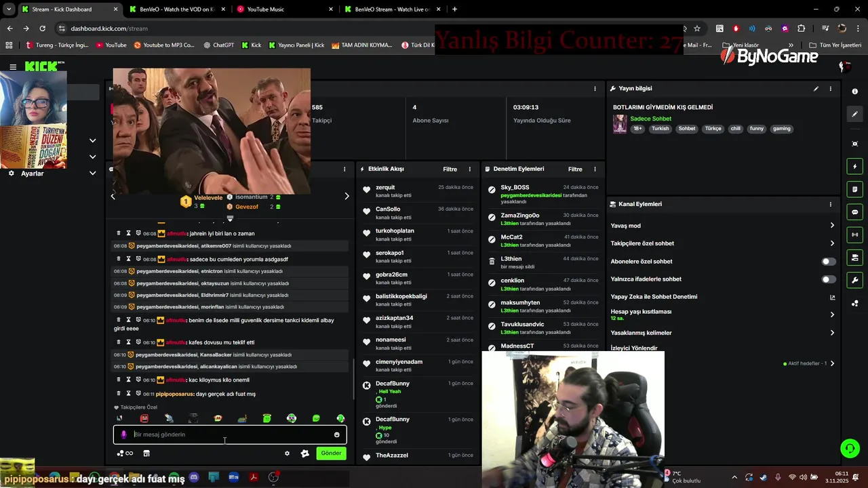868x488 pixels.
Task: Switch to BenVeO Watch the VOD tab
Action: click(x=176, y=9)
